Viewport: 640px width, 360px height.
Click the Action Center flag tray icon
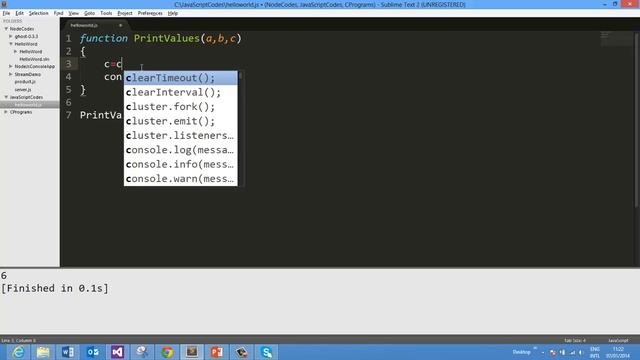click(x=553, y=352)
